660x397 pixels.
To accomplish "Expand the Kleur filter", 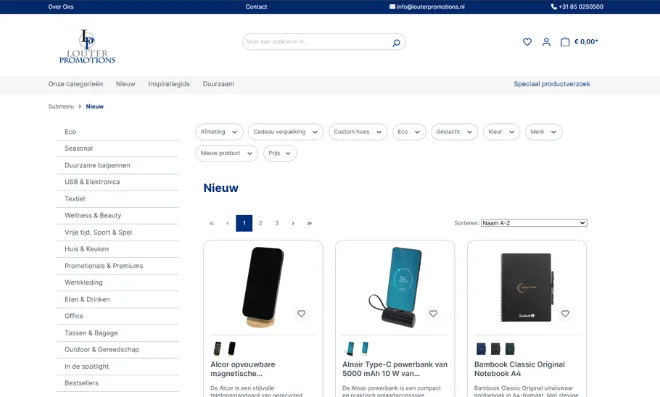I will point(501,132).
